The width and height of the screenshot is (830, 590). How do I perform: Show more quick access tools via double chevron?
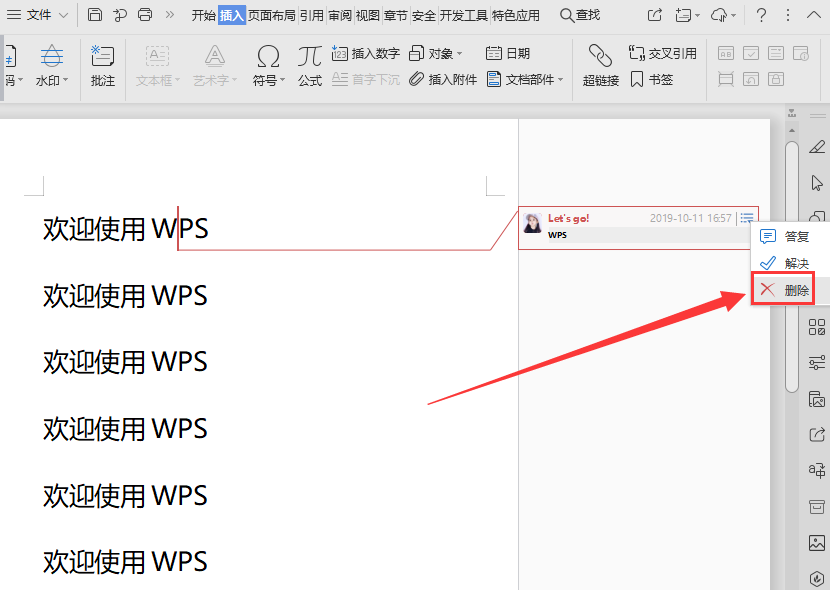click(x=169, y=15)
